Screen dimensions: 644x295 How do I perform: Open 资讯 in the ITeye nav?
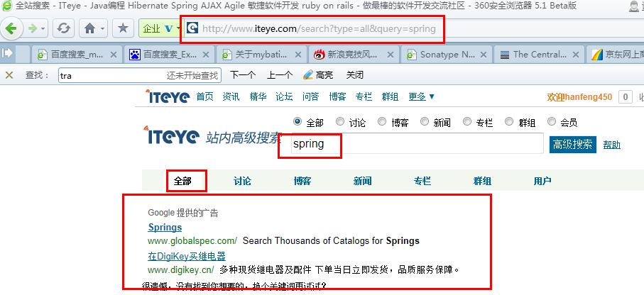231,97
